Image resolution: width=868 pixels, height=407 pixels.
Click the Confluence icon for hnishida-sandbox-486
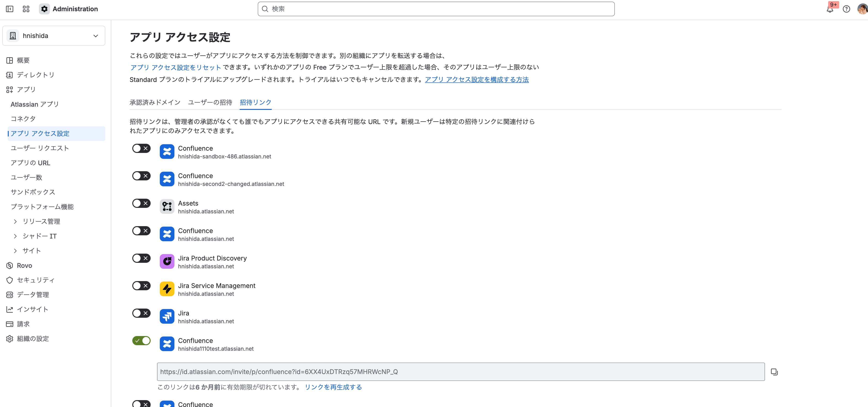pyautogui.click(x=167, y=152)
